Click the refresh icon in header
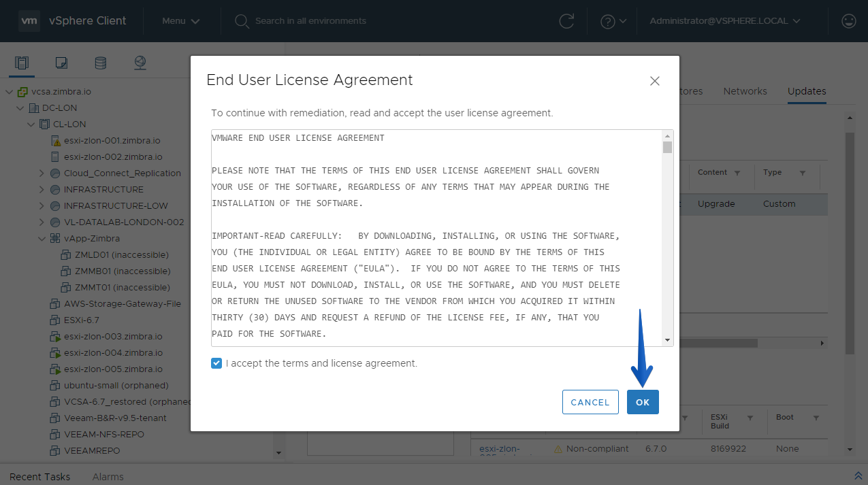The width and height of the screenshot is (868, 485). (x=566, y=21)
